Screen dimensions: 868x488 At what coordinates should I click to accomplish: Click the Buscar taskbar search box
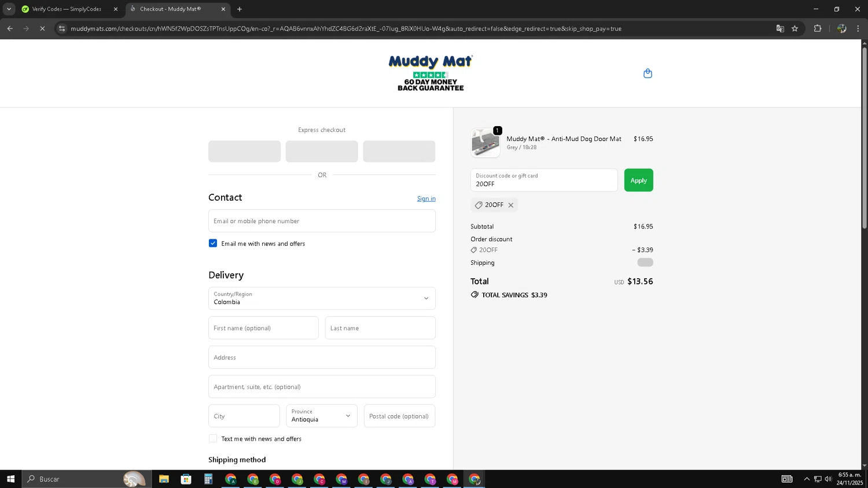point(87,479)
